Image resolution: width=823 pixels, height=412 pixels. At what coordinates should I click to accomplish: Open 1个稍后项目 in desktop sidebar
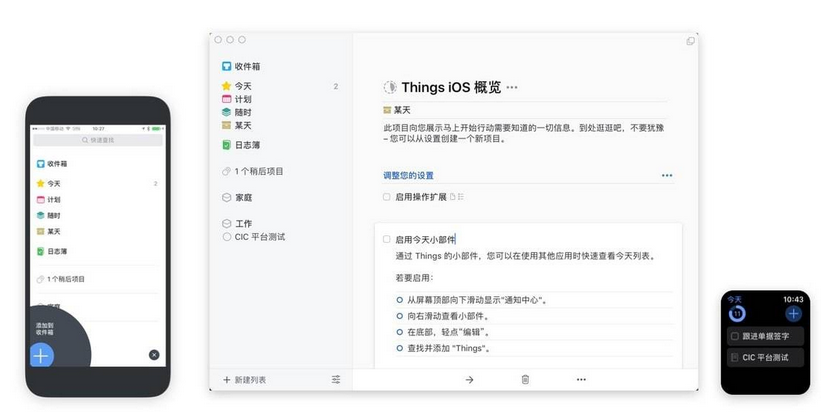click(252, 171)
